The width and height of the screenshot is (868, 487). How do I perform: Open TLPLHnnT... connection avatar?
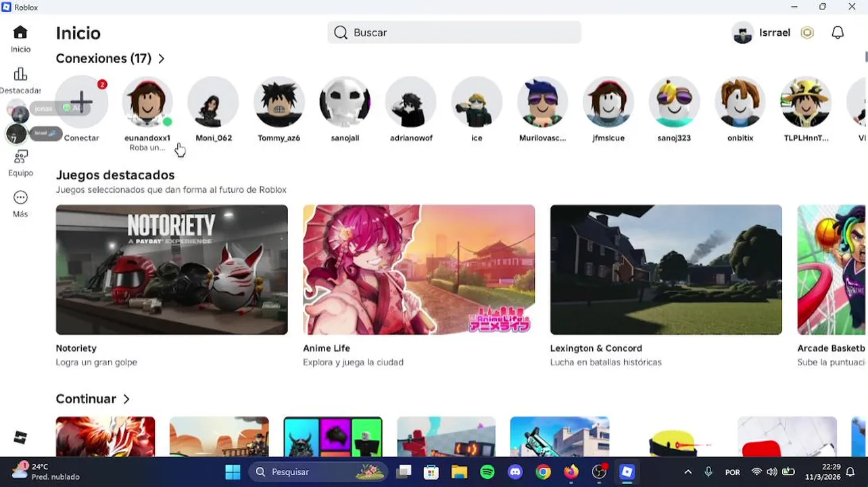click(806, 102)
